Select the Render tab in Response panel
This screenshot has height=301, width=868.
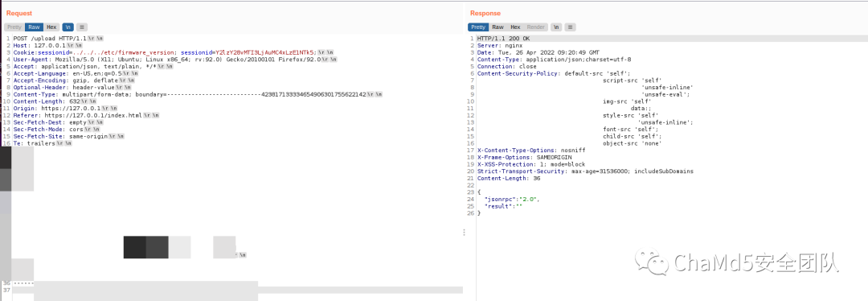coord(535,27)
